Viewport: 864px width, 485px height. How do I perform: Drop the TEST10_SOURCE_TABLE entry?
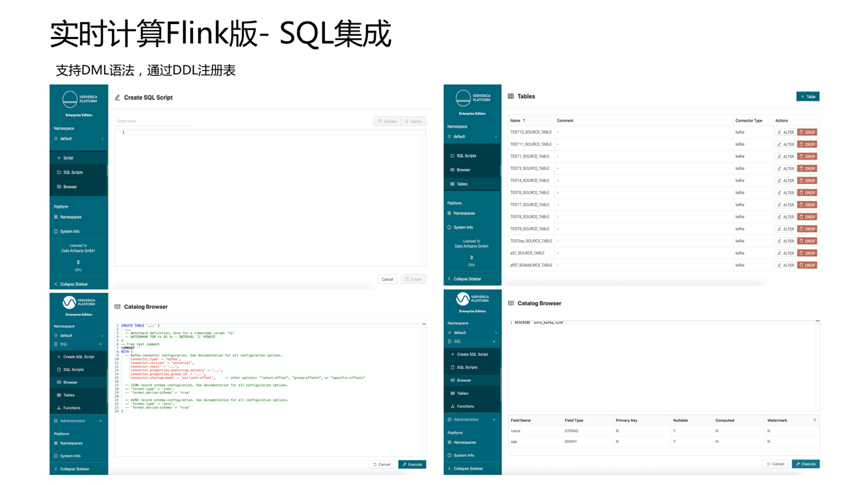click(807, 132)
